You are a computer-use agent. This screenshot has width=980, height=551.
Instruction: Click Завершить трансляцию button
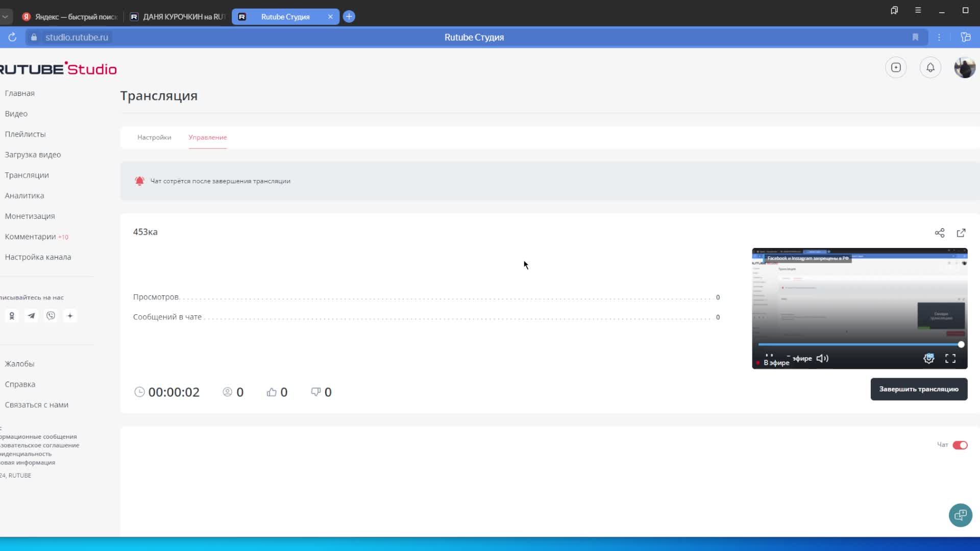918,389
